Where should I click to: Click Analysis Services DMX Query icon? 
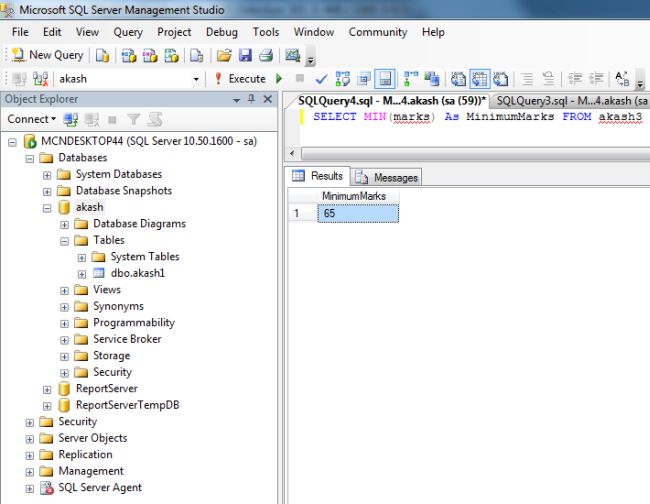150,55
